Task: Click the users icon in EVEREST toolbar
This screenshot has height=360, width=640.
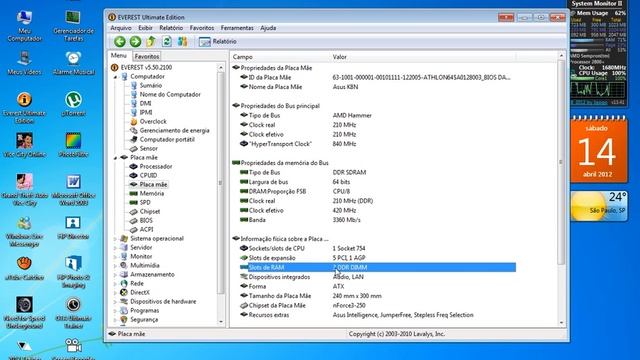Action: pos(182,41)
